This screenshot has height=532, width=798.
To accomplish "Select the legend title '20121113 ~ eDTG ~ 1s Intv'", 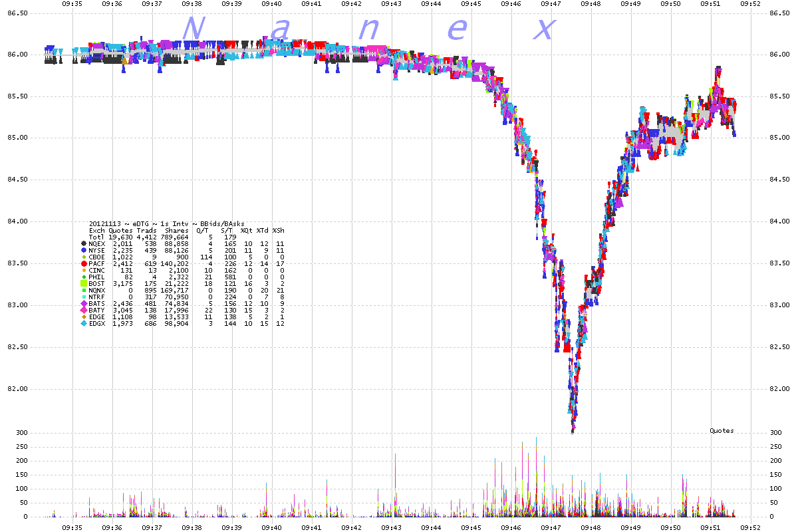I will coord(139,224).
